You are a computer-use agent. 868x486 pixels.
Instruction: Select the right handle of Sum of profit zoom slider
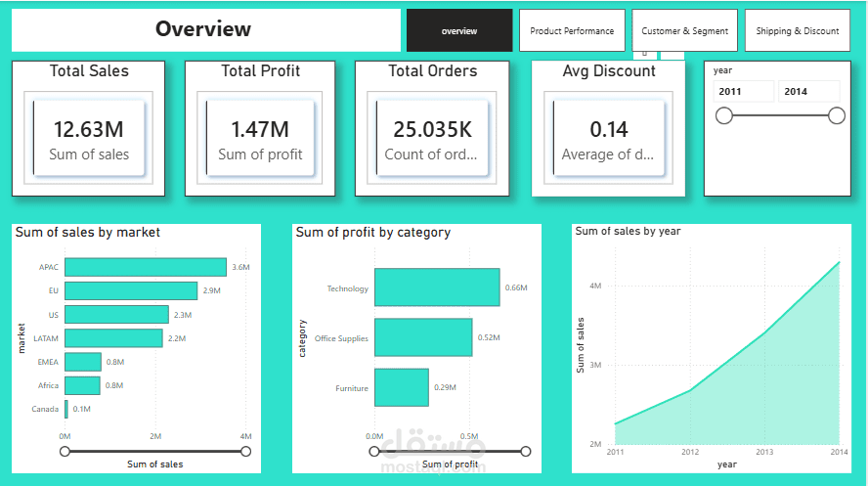525,451
